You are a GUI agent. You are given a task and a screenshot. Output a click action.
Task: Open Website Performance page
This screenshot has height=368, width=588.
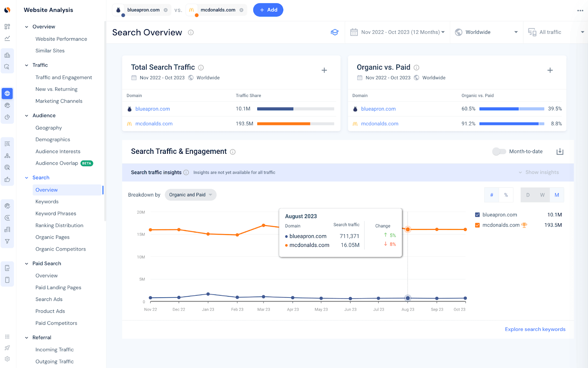pyautogui.click(x=61, y=39)
